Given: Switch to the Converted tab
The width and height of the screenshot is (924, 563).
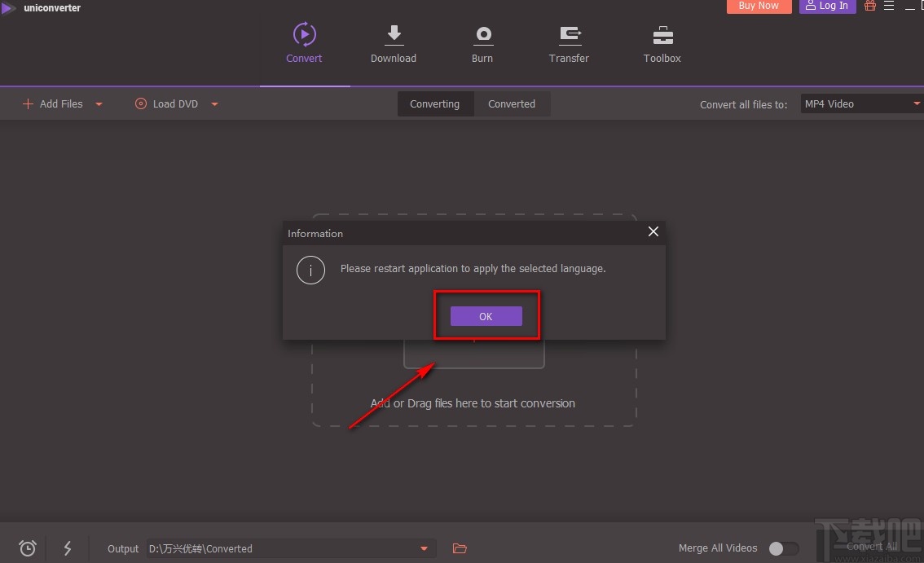Looking at the screenshot, I should (x=512, y=104).
